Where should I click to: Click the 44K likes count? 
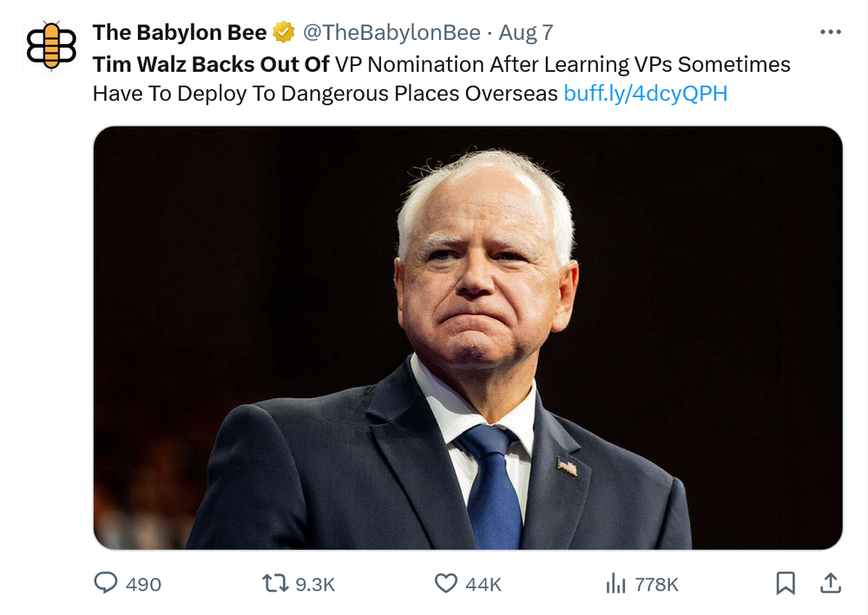483,584
